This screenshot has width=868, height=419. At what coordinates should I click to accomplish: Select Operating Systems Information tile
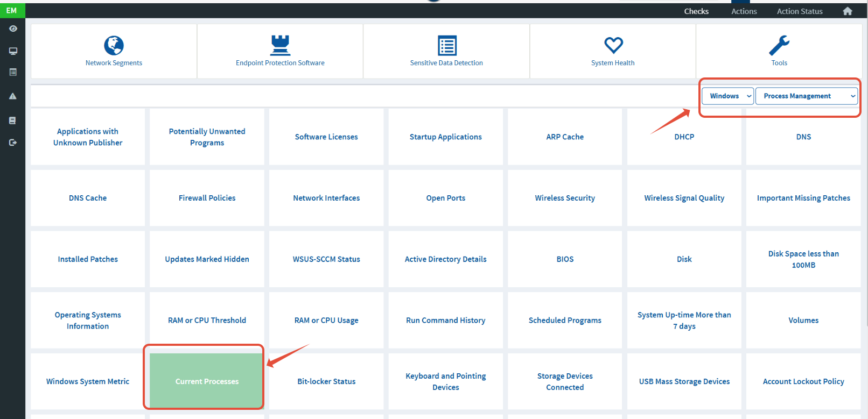88,320
